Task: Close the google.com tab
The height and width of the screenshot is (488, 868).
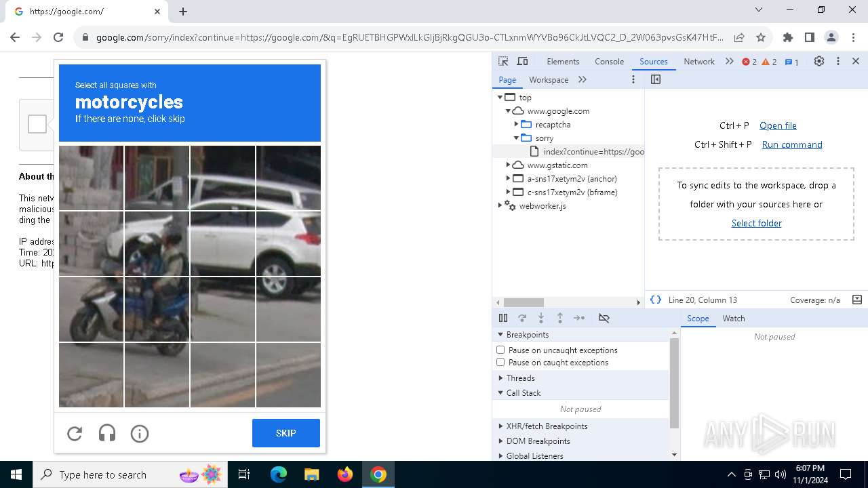Action: pos(157,12)
